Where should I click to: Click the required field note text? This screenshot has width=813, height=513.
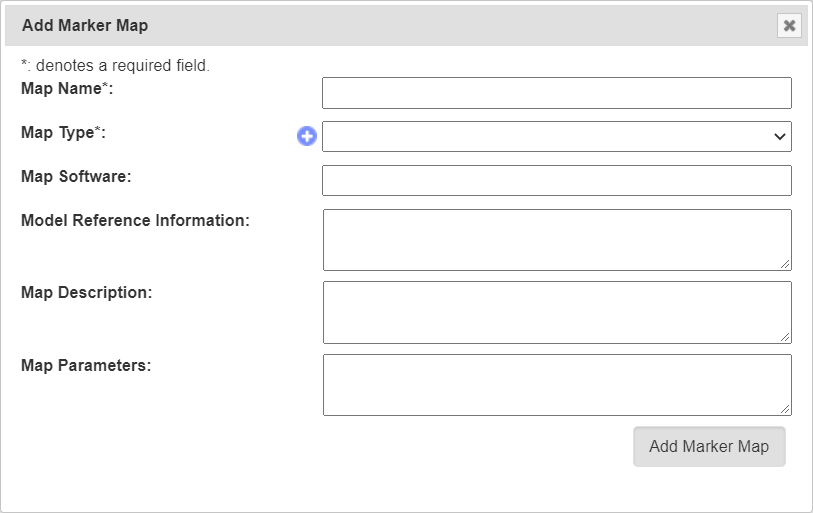(115, 66)
